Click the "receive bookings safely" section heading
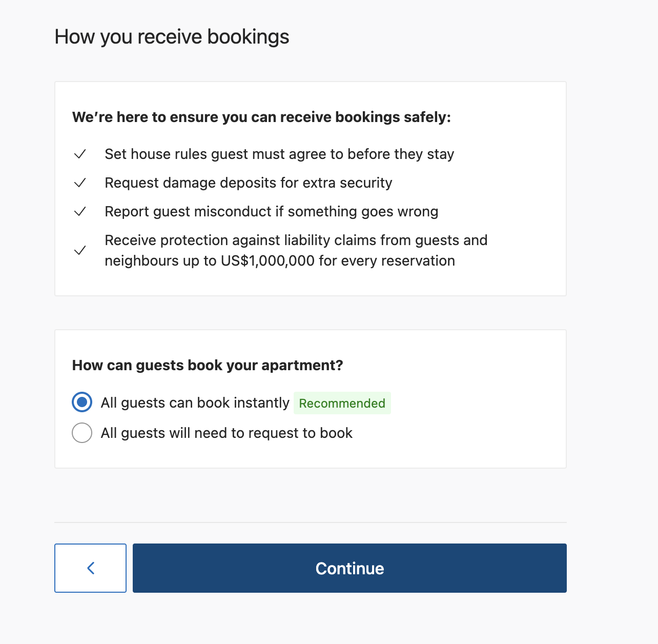The image size is (658, 644). 261,117
